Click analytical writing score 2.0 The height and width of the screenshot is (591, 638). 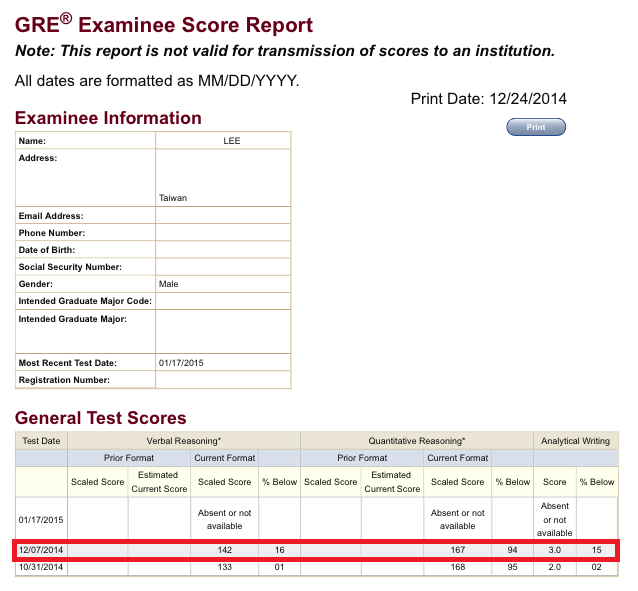[x=555, y=567]
